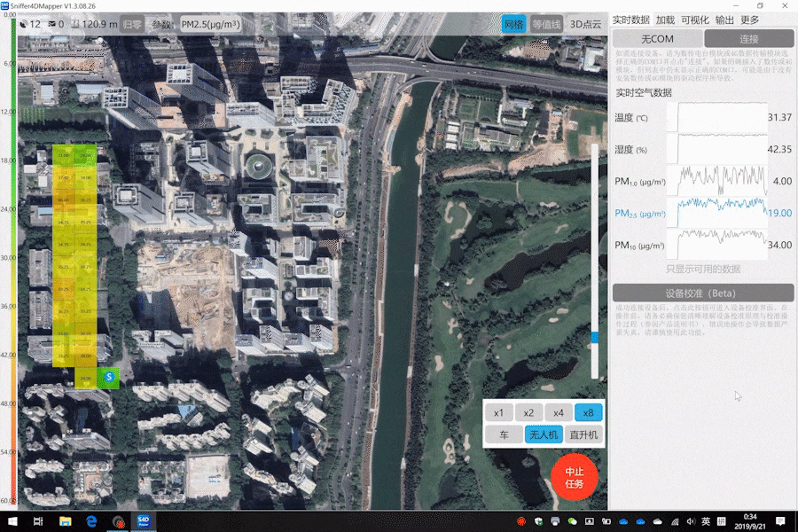The width and height of the screenshot is (798, 532).
Task: Switch map display to 等值线 contour mode
Action: tap(546, 25)
